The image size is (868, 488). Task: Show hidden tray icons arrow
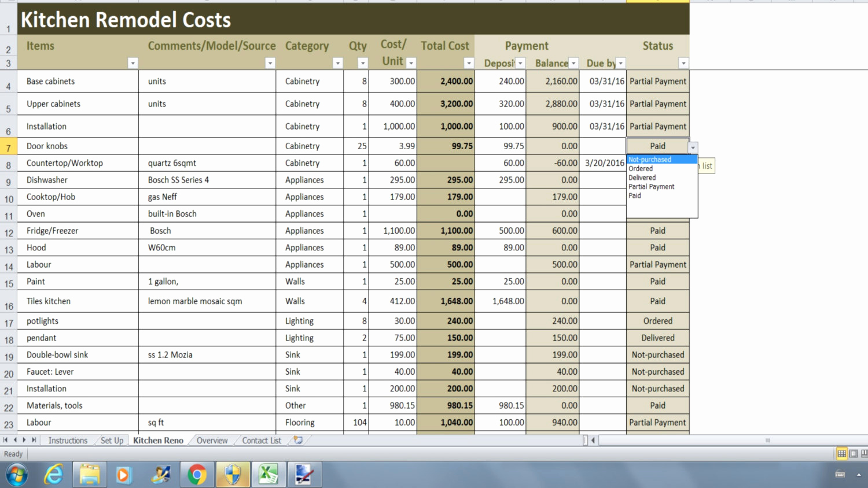pyautogui.click(x=859, y=475)
